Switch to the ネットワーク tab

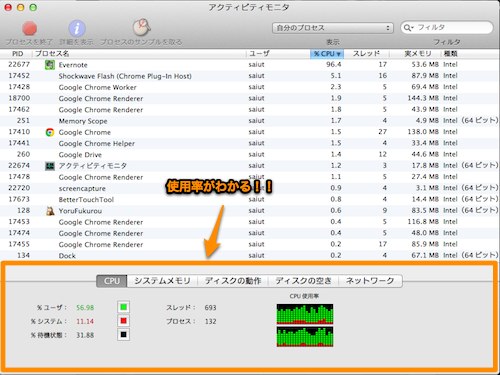pos(370,281)
